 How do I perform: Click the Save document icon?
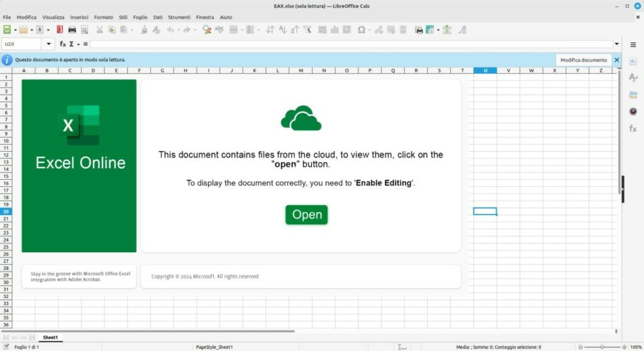pyautogui.click(x=40, y=30)
